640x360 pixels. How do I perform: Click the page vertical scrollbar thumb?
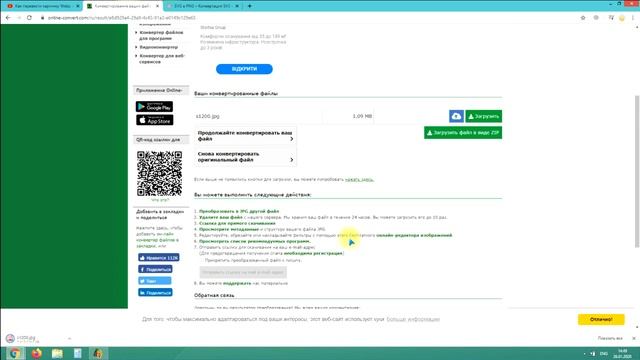coord(637,171)
